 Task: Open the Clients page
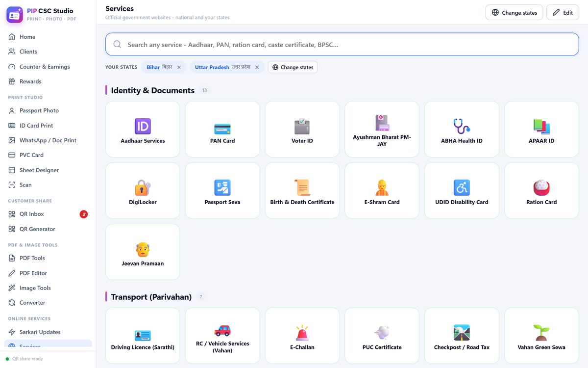[x=48, y=52]
